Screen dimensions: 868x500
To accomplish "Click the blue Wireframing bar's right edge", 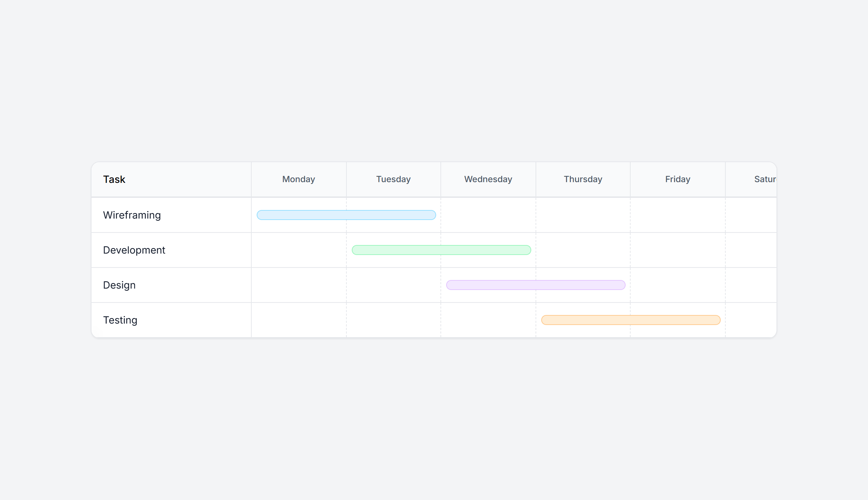I will tap(433, 215).
